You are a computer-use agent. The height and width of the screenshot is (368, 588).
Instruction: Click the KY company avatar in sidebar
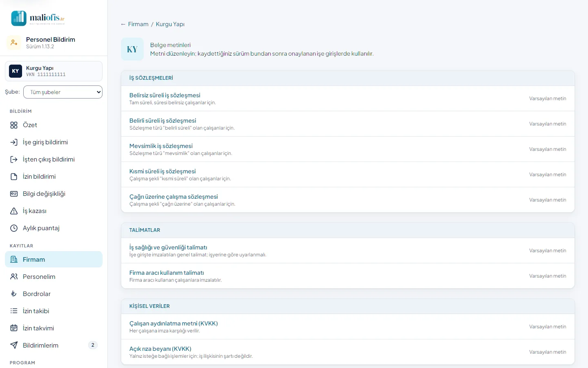16,71
